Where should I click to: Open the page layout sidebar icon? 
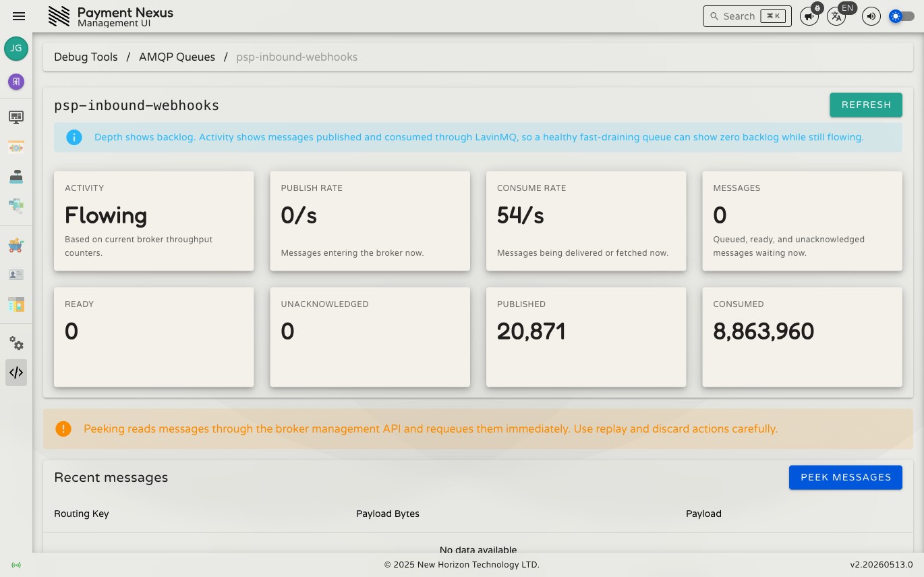pyautogui.click(x=16, y=304)
